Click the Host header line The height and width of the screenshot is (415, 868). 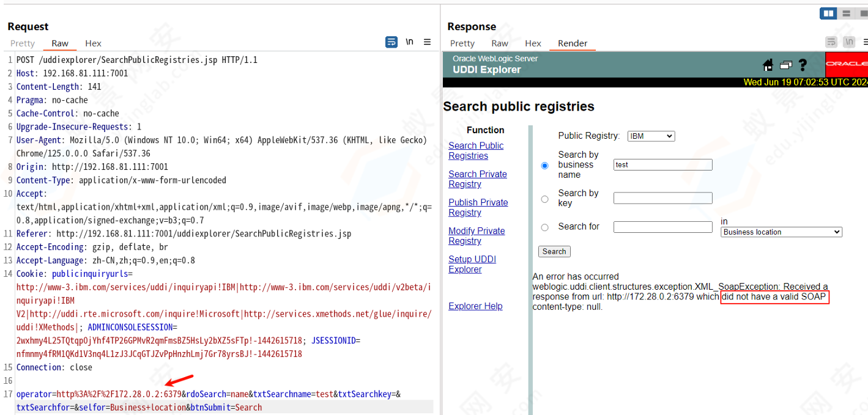pyautogui.click(x=72, y=73)
